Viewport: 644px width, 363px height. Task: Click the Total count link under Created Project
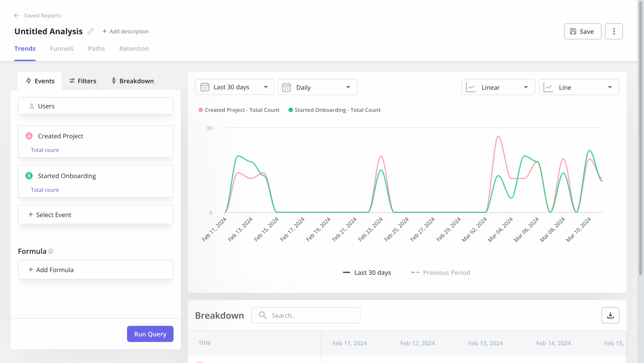click(x=45, y=150)
